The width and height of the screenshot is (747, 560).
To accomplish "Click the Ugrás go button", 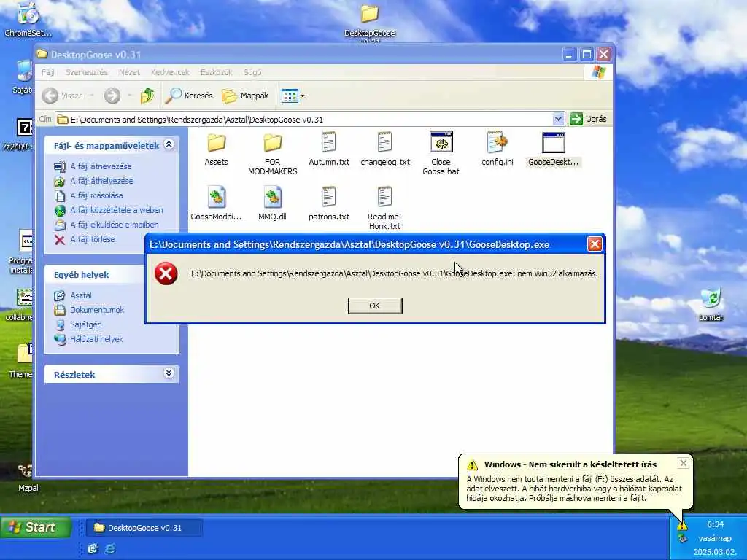I will click(589, 119).
